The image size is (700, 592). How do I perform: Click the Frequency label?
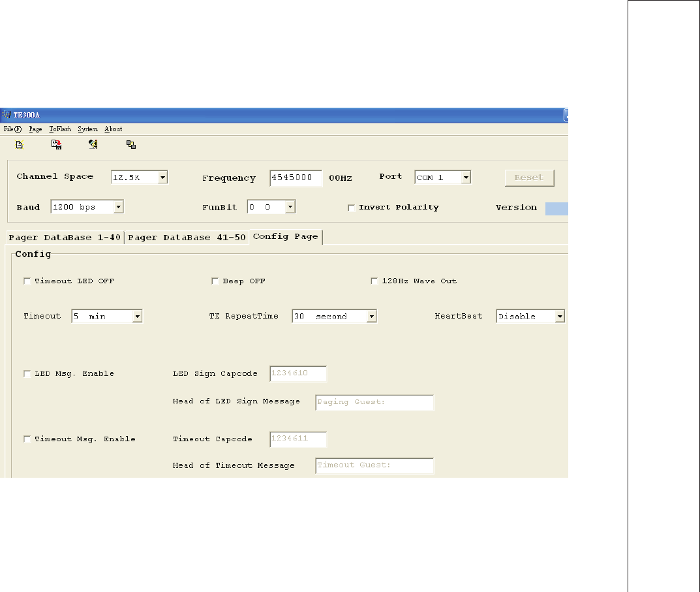pyautogui.click(x=229, y=178)
